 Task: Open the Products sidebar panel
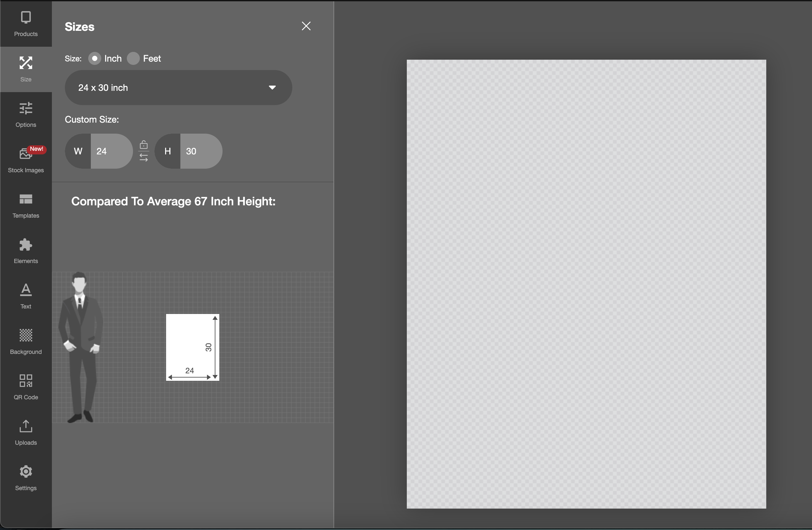[26, 24]
